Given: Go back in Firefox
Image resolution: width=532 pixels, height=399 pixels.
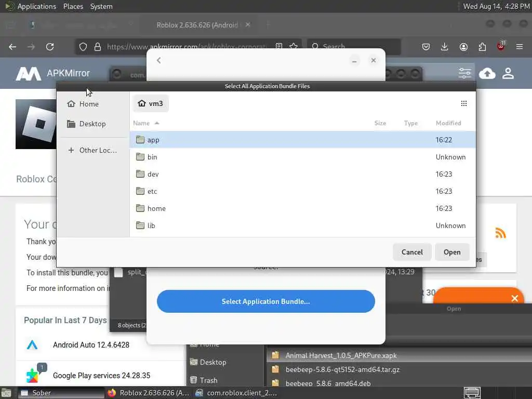Looking at the screenshot, I should point(12,47).
